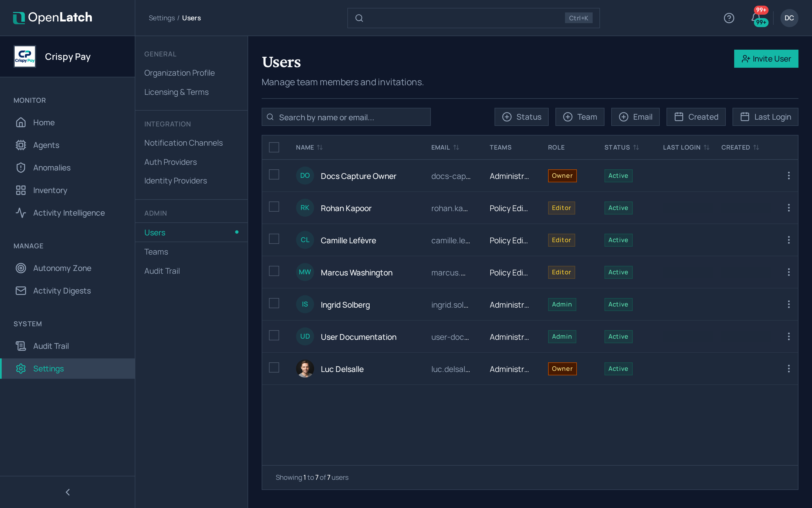Open Autonomy Zone

coord(67,268)
